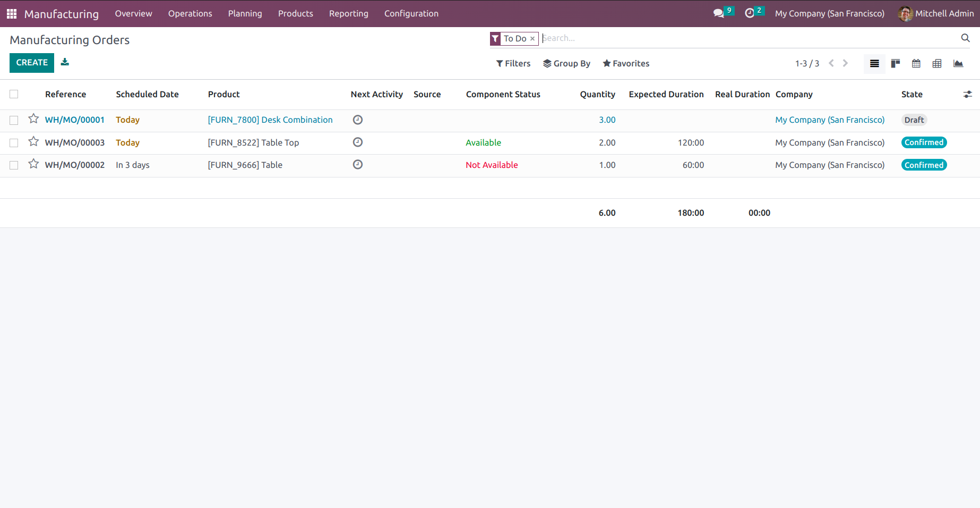Open order WH/MO/00001
The width and height of the screenshot is (980, 508).
[75, 120]
